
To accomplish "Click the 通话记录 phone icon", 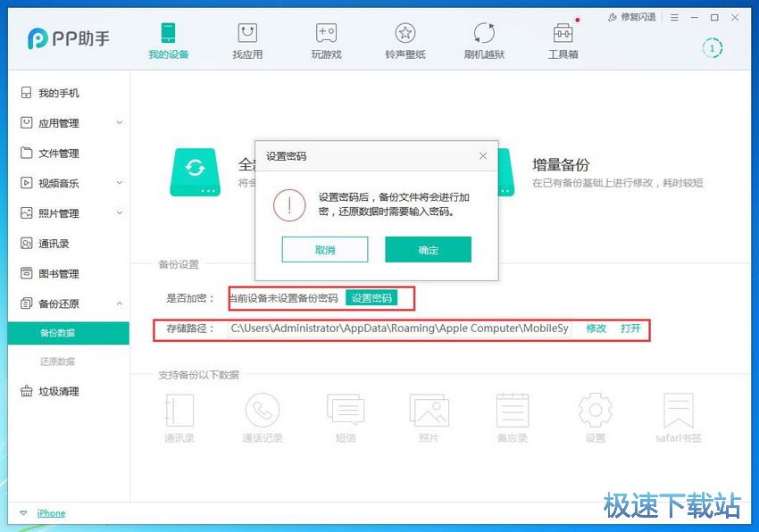I will click(263, 411).
